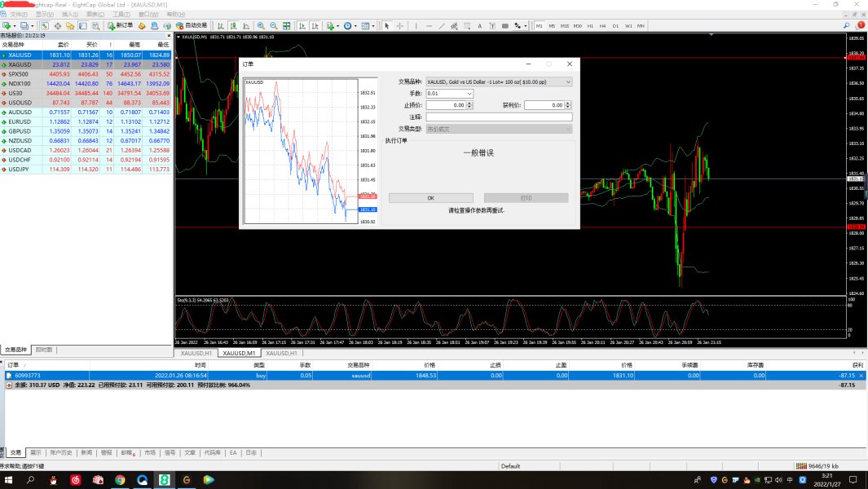The height and width of the screenshot is (489, 868).
Task: Sort orders by 订单 column header
Action: (13, 365)
